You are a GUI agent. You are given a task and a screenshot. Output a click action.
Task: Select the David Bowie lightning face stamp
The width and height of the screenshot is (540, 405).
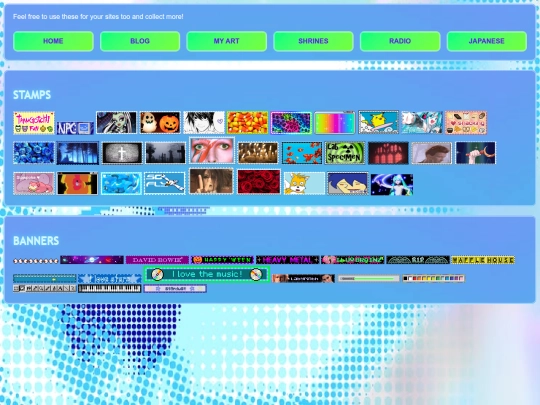(212, 150)
